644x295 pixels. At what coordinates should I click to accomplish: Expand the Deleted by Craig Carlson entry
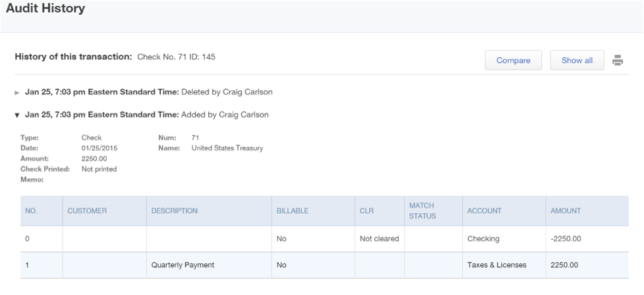click(x=17, y=92)
